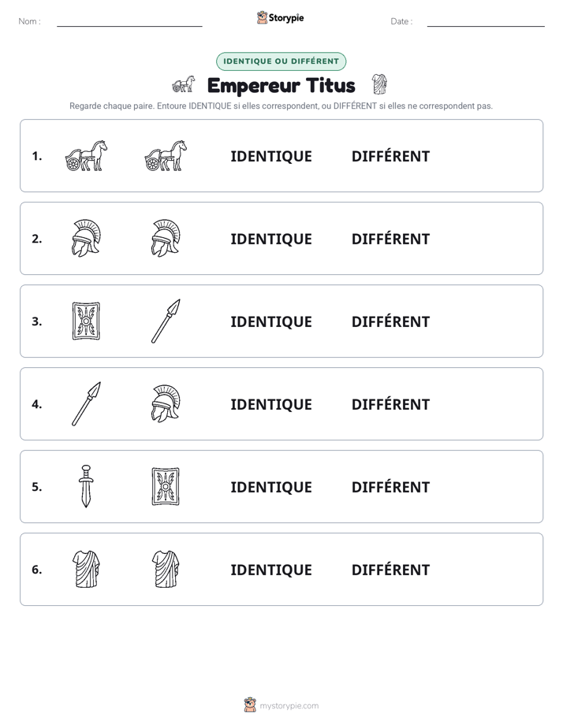
Task: Select the shield icon in row 3
Action: pyautogui.click(x=87, y=321)
